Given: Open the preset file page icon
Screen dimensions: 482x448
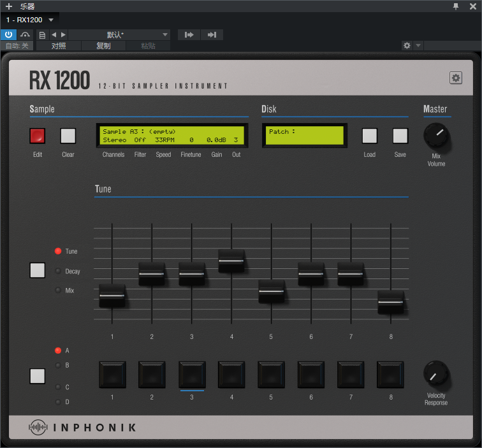Looking at the screenshot, I should (43, 34).
